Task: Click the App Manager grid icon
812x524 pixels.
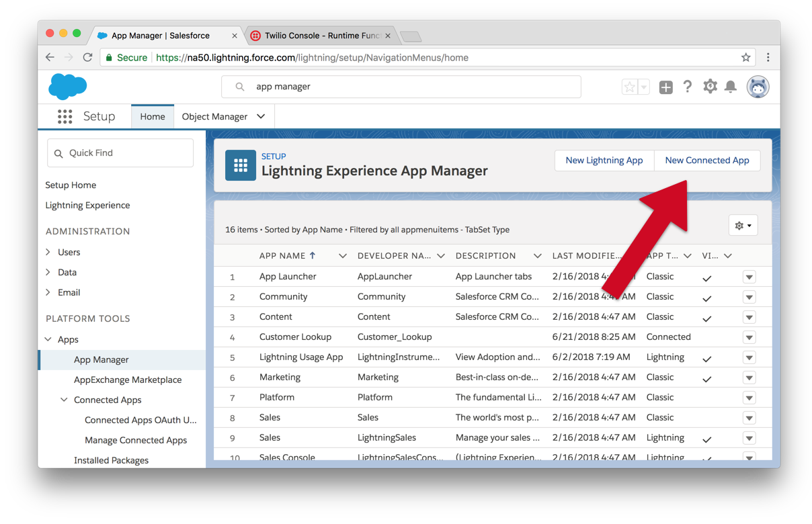Action: coord(241,165)
